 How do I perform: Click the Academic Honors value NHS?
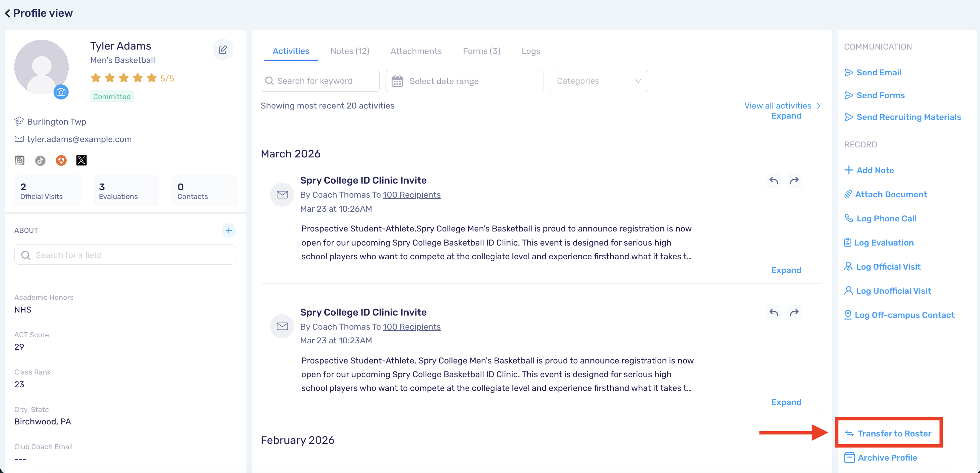(x=23, y=310)
